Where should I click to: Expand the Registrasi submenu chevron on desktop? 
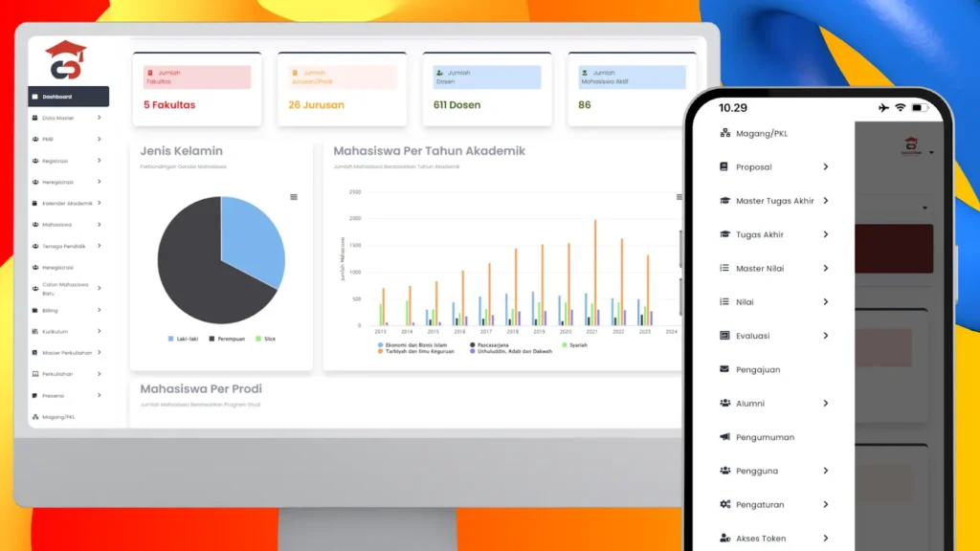(100, 161)
